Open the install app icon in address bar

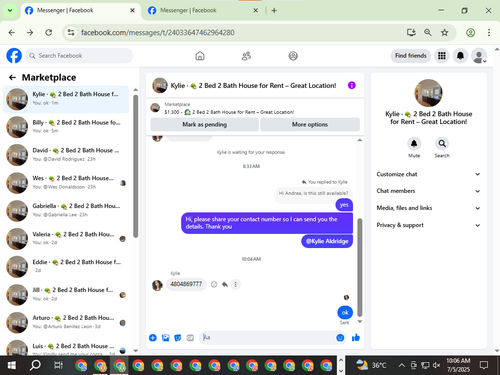click(x=411, y=33)
